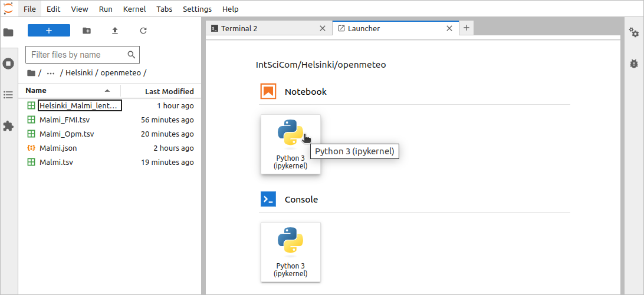
Task: Launch Python 3 (ipykernel) Notebook card
Action: click(290, 144)
